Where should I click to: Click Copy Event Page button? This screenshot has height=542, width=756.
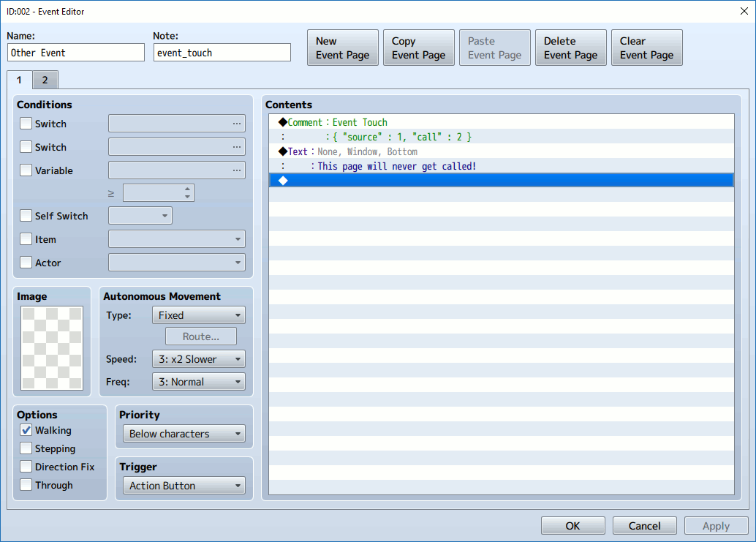tap(419, 48)
